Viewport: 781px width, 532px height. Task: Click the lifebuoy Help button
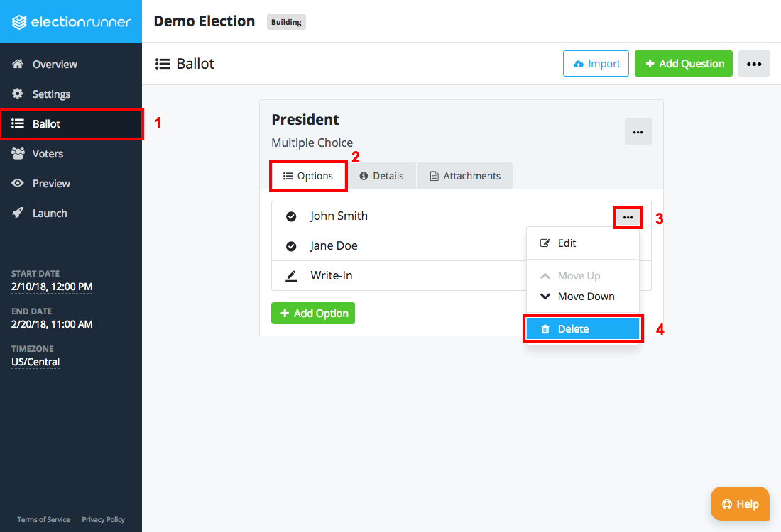coord(740,504)
